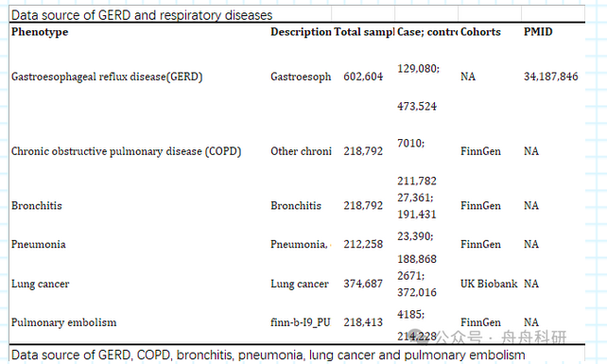Select the table title row text
This screenshot has height=364, width=607.
142,15
